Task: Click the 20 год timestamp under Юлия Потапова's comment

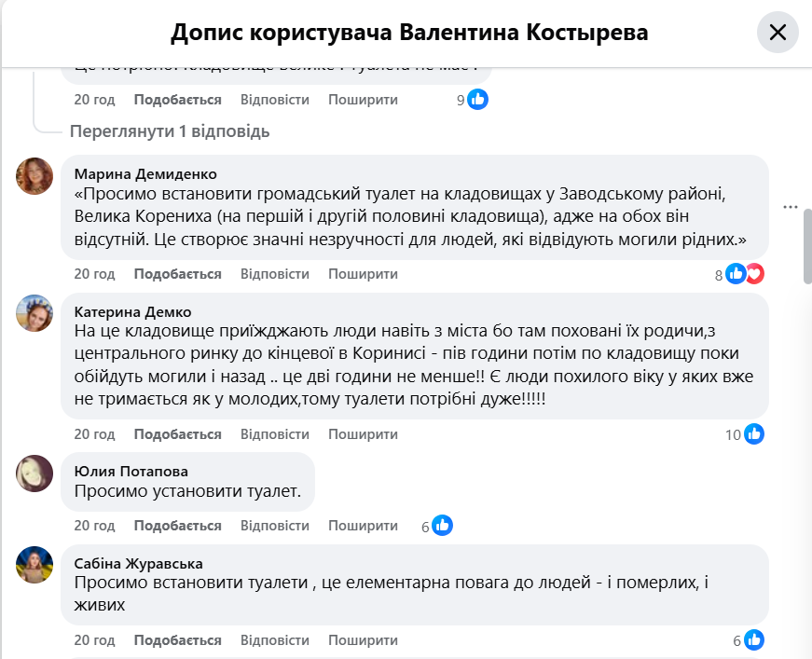Action: point(94,526)
